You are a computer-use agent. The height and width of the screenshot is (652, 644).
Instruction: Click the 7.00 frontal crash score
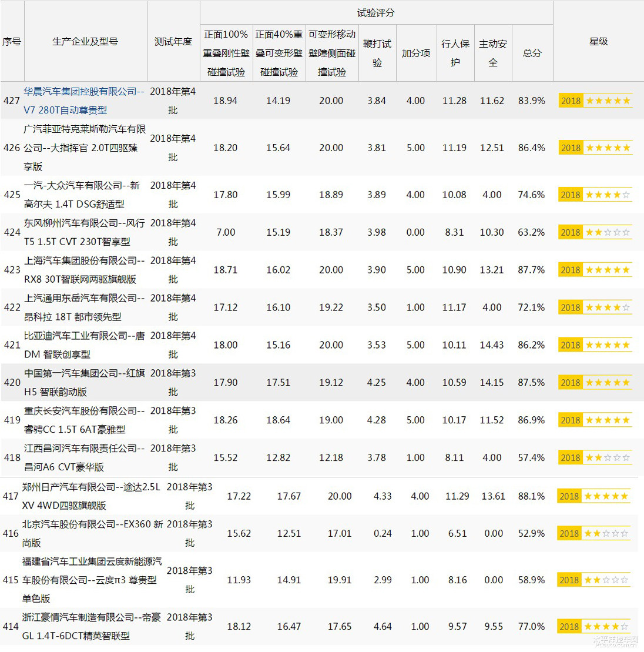226,232
